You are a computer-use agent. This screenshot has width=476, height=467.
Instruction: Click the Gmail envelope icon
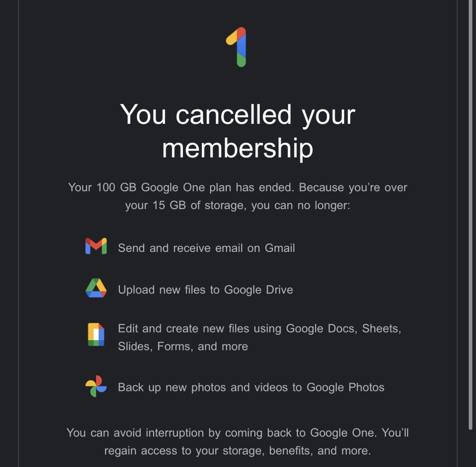click(96, 246)
